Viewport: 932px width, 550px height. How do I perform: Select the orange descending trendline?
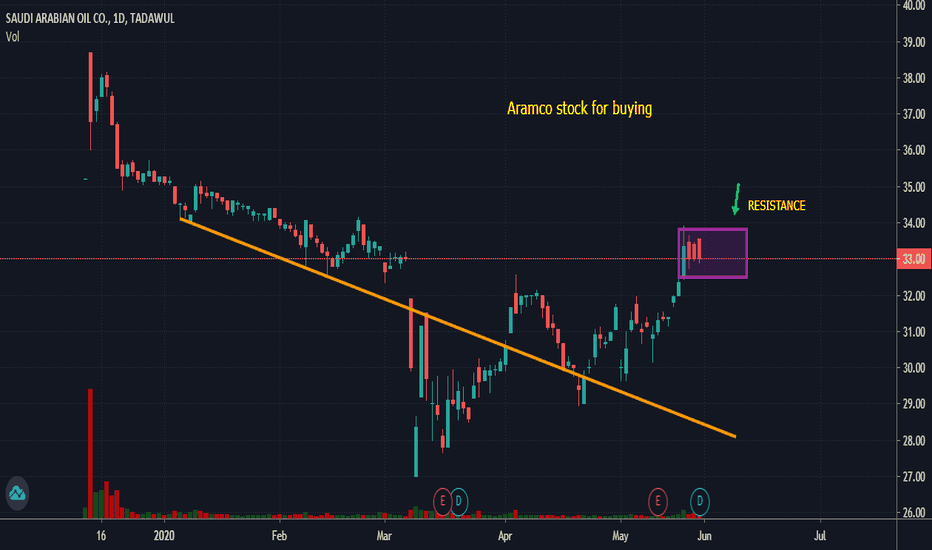[458, 328]
